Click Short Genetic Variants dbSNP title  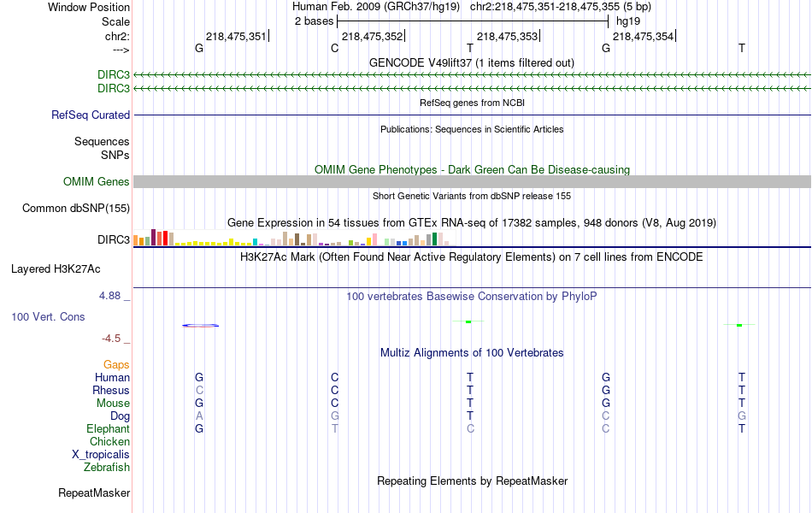point(472,197)
